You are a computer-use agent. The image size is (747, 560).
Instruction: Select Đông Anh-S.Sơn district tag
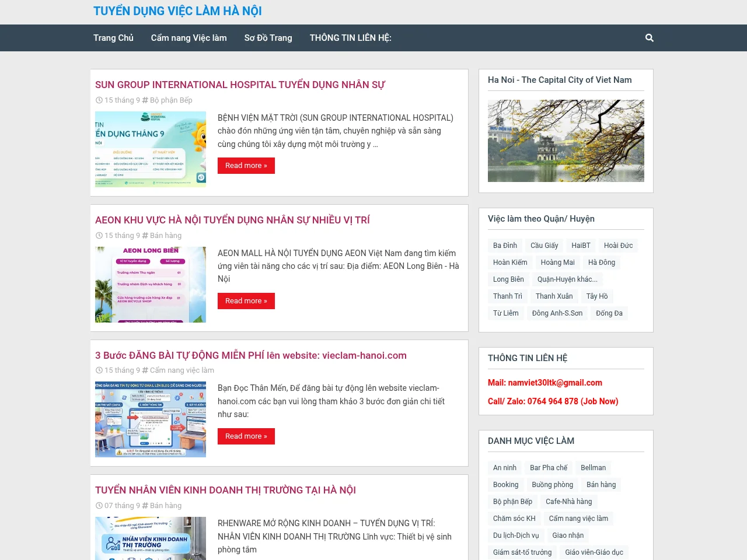coord(557,313)
